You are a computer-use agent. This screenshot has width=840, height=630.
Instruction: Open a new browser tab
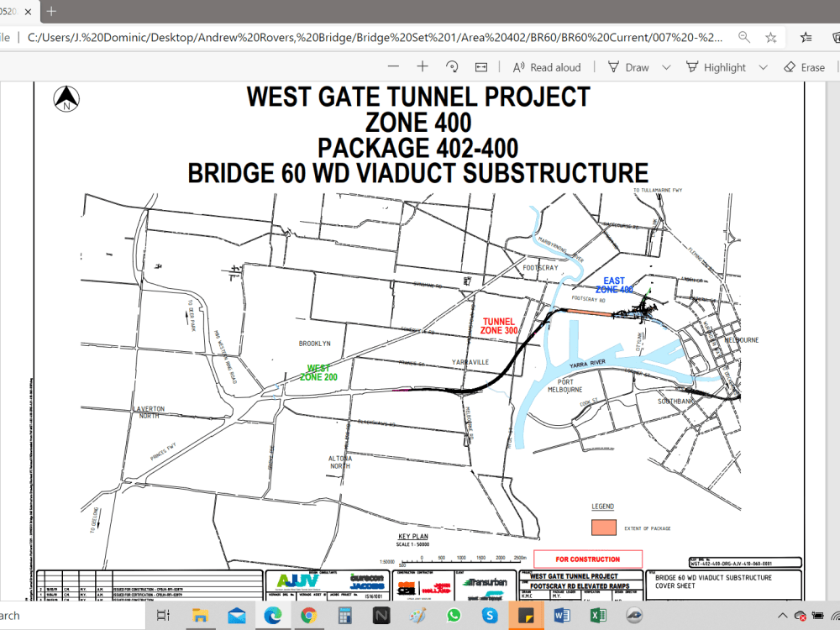pyautogui.click(x=51, y=11)
